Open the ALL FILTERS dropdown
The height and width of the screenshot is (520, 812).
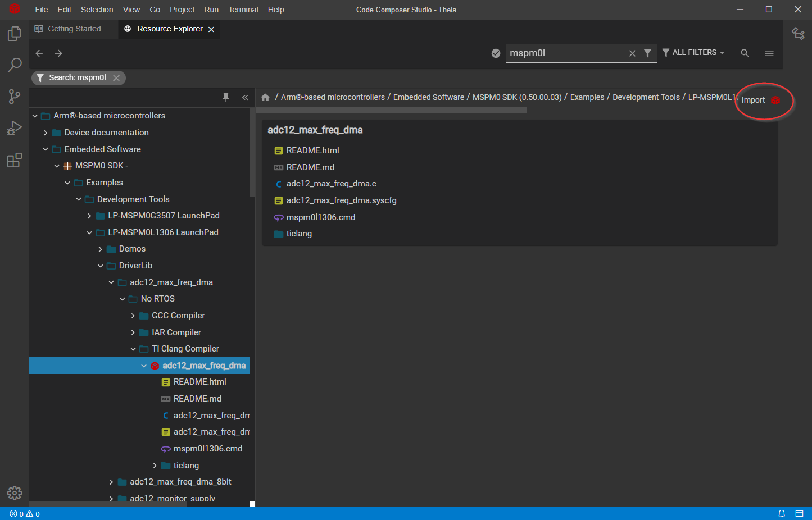693,53
